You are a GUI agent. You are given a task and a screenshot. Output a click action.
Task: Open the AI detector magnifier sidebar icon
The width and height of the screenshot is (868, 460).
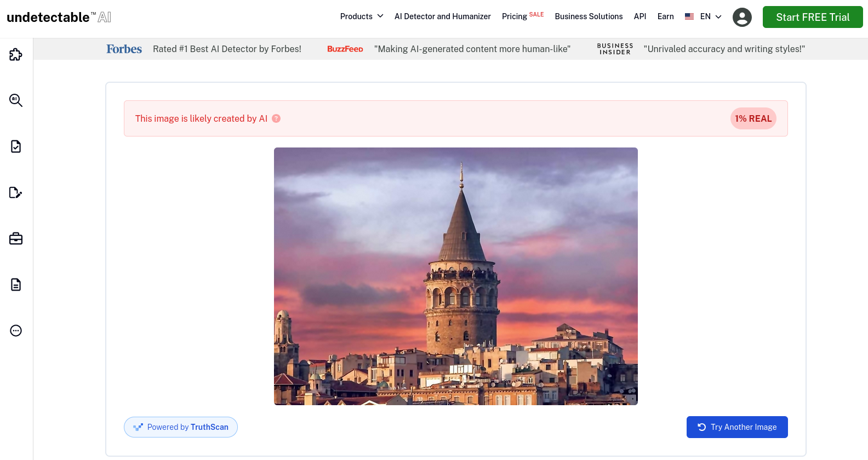tap(16, 100)
